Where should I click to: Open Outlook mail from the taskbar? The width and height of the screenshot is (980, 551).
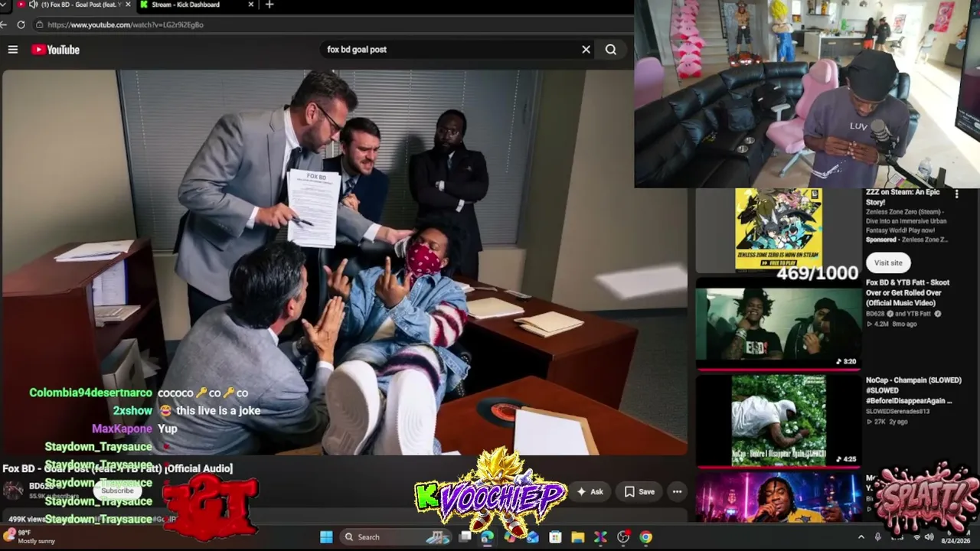[532, 537]
